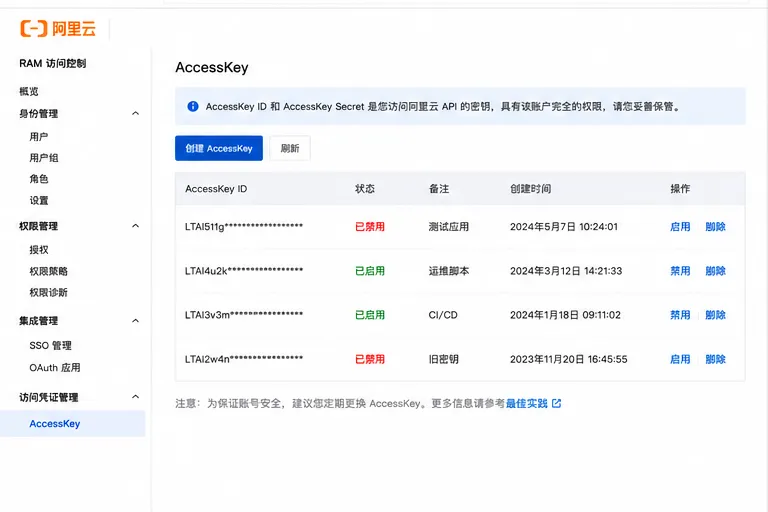Open the 最佳实践 link
This screenshot has height=512, width=768.
coord(527,403)
